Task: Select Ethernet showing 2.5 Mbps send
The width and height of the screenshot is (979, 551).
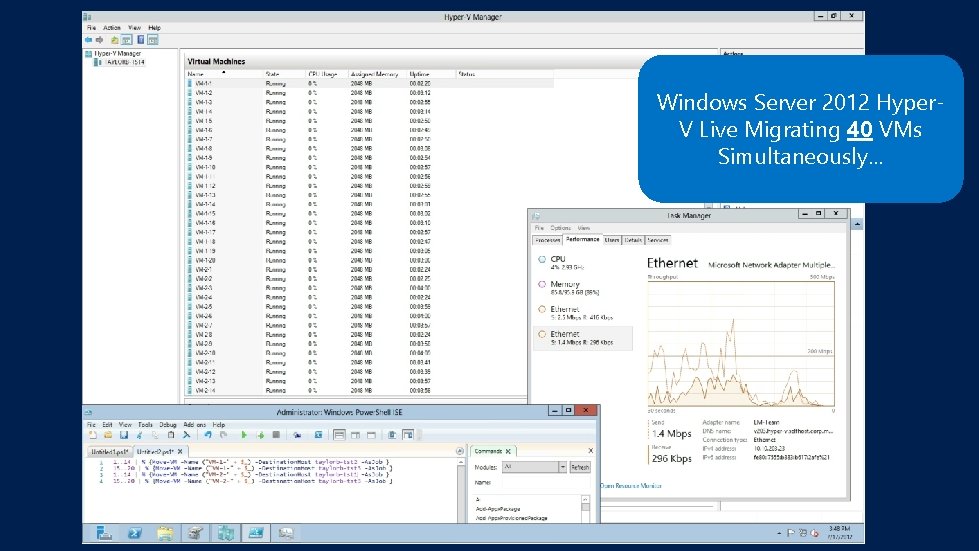Action: [583, 313]
